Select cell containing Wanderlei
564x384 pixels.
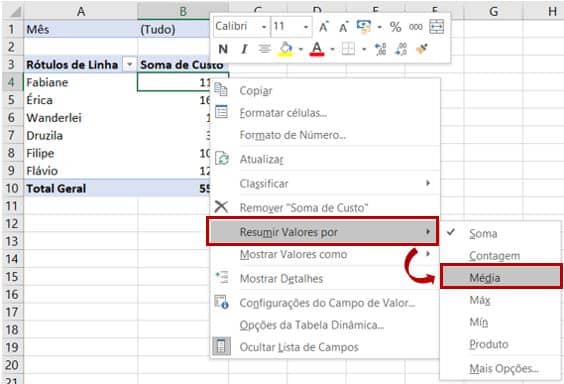[81, 118]
